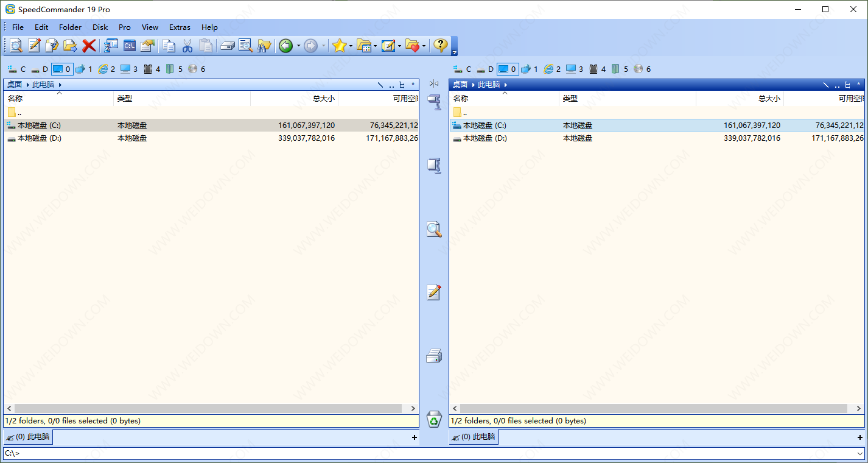This screenshot has width=868, height=463.
Task: Select the right panel 此电脑 tab
Action: coord(474,437)
